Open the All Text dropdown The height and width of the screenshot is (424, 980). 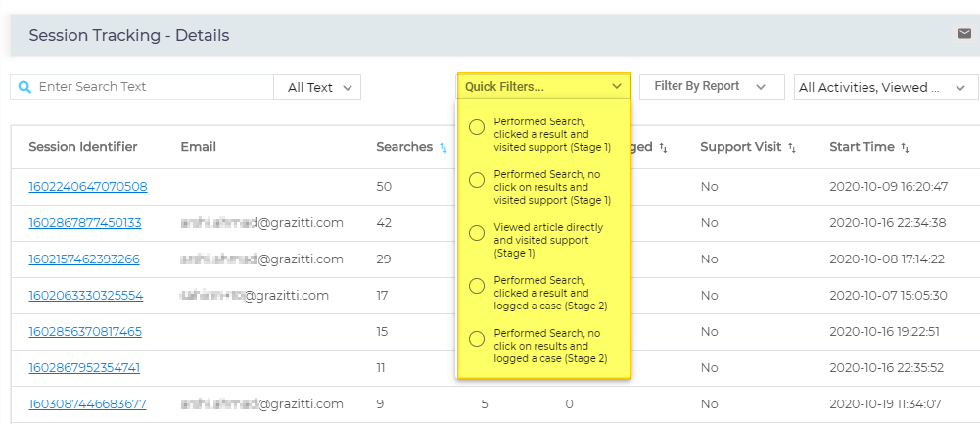pos(317,87)
